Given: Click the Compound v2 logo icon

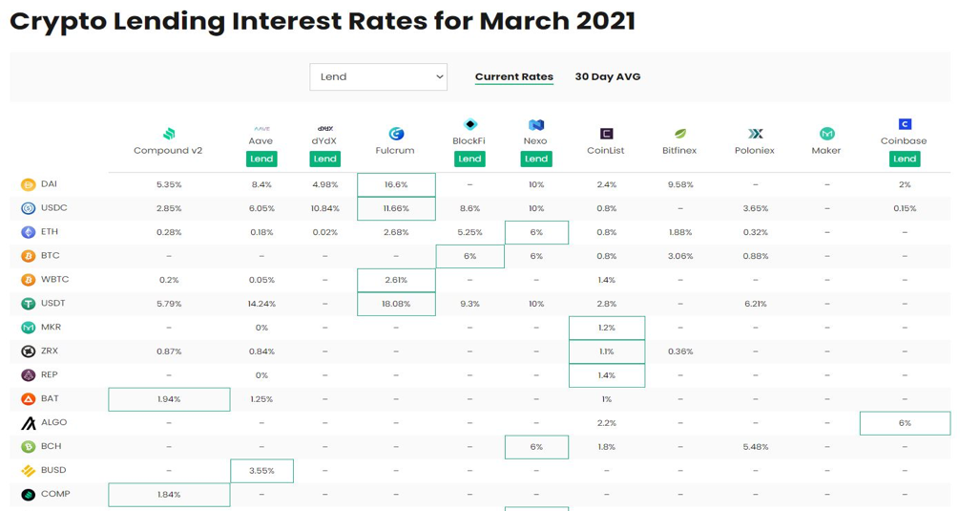Looking at the screenshot, I should [169, 134].
